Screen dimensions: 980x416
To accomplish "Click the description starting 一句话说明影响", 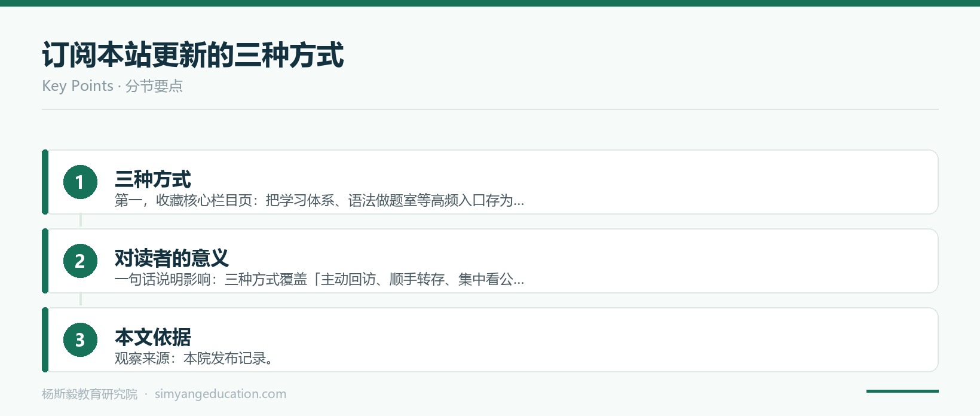I will click(x=320, y=279).
